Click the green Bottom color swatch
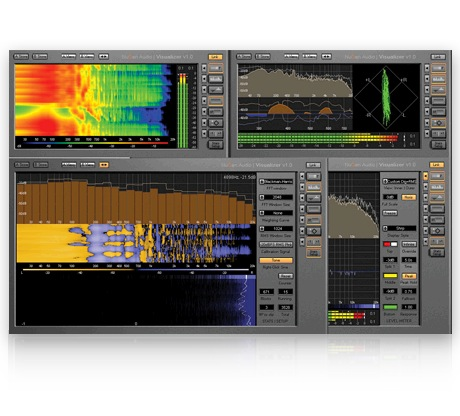 coord(390,307)
